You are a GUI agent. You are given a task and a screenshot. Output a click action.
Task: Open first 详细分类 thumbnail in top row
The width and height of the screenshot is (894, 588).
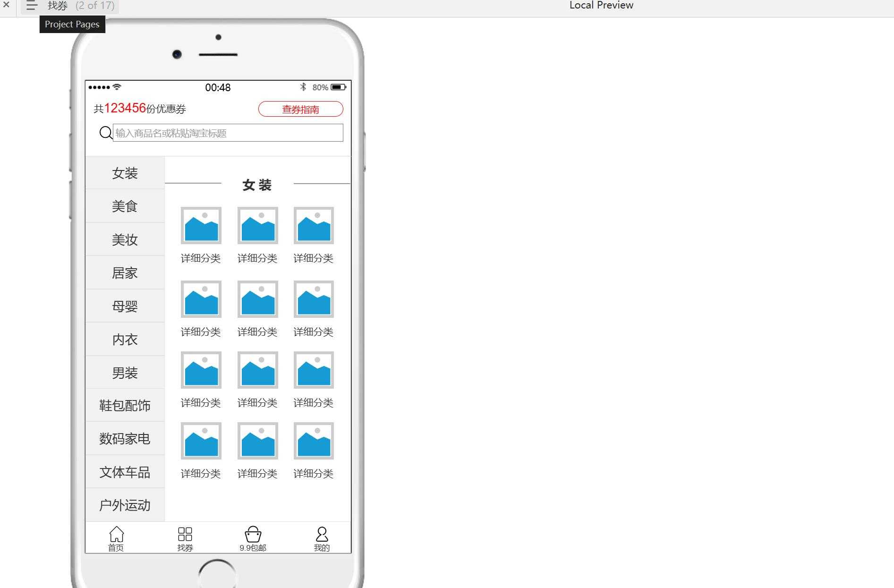pos(201,226)
